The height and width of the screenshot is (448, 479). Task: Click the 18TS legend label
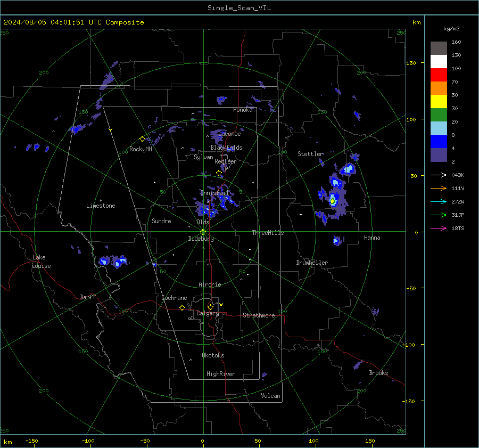click(x=458, y=229)
